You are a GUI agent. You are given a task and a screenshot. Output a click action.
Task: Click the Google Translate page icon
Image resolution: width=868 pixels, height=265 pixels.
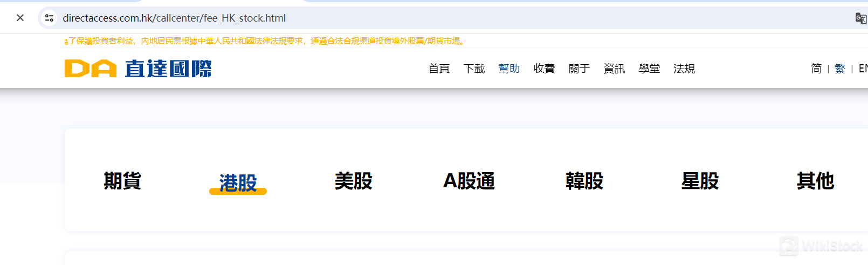click(860, 18)
